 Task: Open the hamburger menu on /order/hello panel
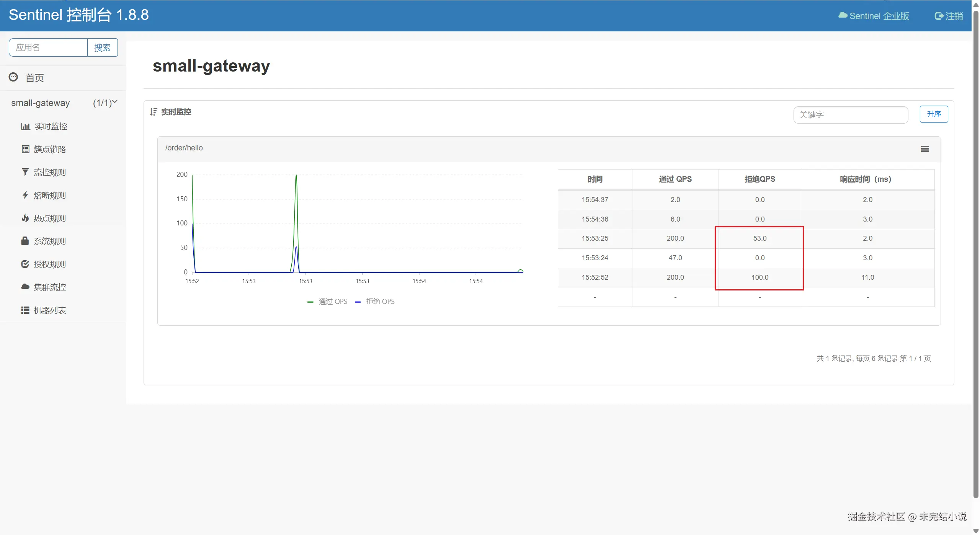click(924, 149)
